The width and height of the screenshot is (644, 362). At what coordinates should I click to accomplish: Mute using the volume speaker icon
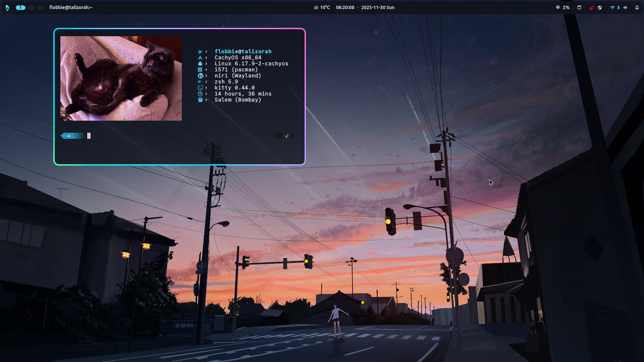[625, 7]
